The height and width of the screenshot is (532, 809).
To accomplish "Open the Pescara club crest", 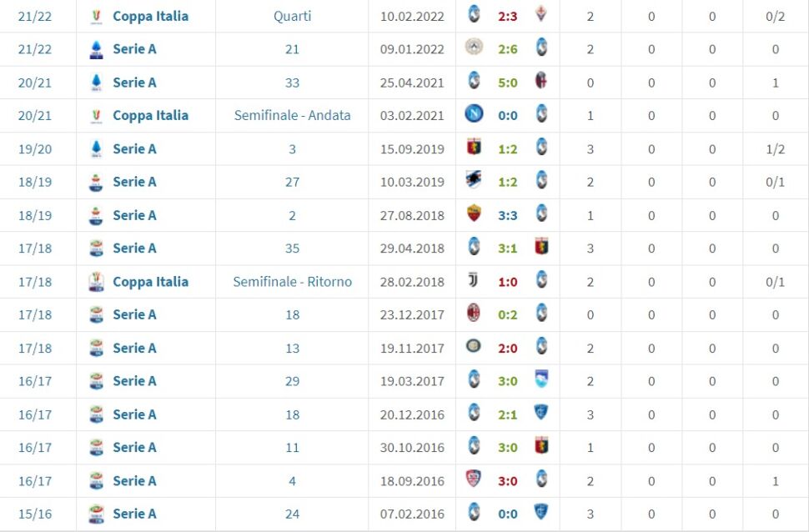I will [x=541, y=380].
